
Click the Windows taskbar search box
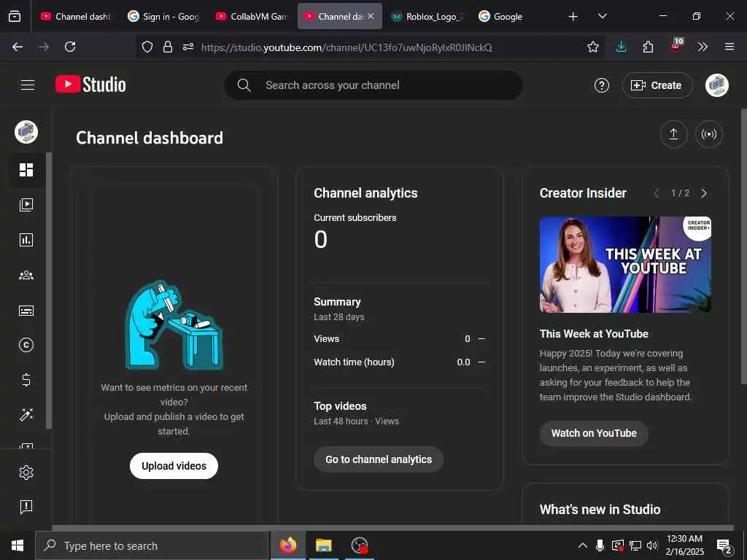click(152, 545)
